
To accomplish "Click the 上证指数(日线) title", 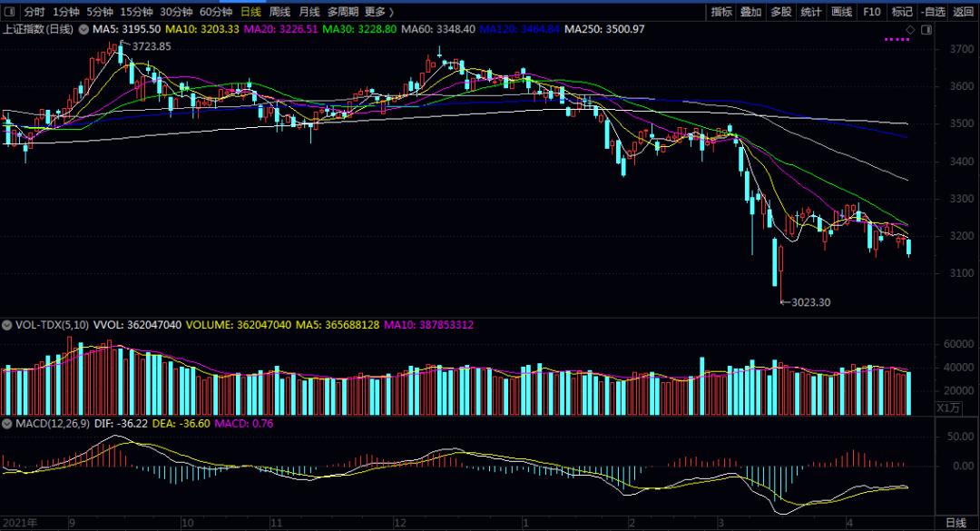I will click(x=38, y=29).
